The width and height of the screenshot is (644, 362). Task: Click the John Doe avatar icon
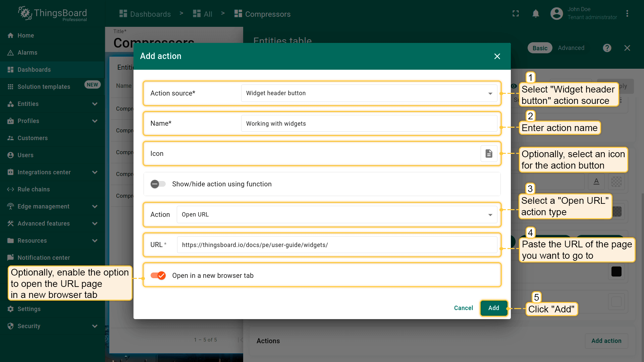(x=556, y=14)
